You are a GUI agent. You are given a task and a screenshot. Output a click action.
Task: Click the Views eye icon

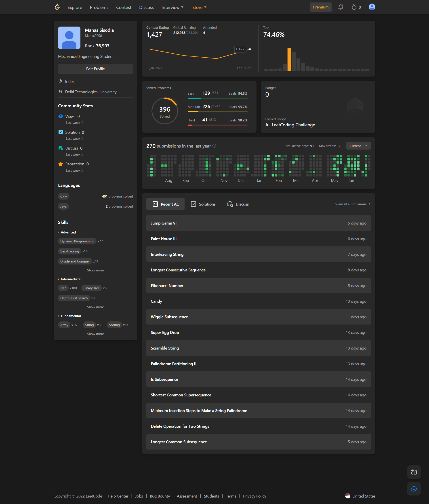(x=61, y=116)
